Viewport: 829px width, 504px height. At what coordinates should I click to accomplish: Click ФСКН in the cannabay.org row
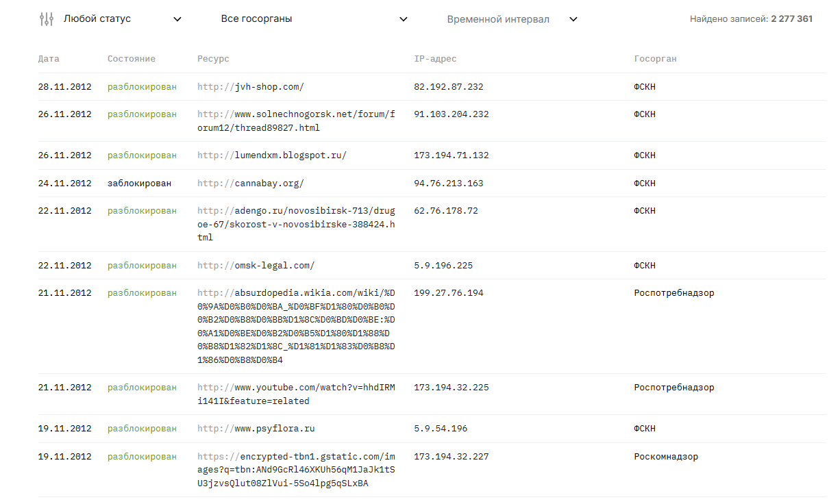click(645, 184)
